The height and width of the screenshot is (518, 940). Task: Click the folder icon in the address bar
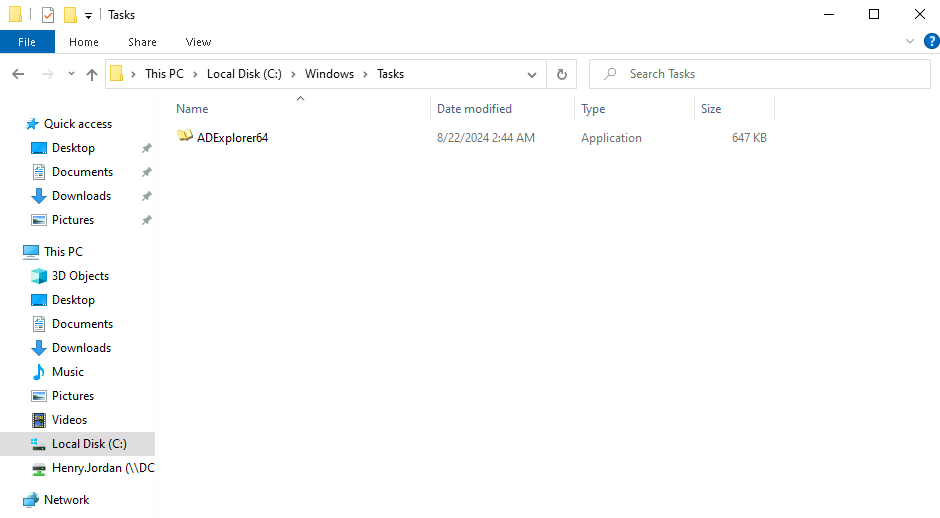click(x=117, y=74)
